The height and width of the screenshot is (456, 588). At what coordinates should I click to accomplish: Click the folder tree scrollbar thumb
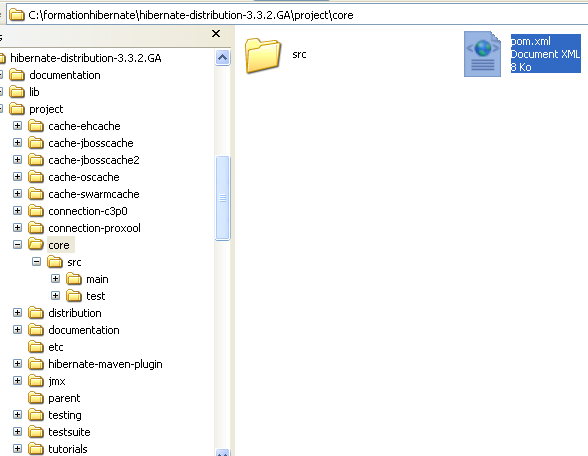223,198
